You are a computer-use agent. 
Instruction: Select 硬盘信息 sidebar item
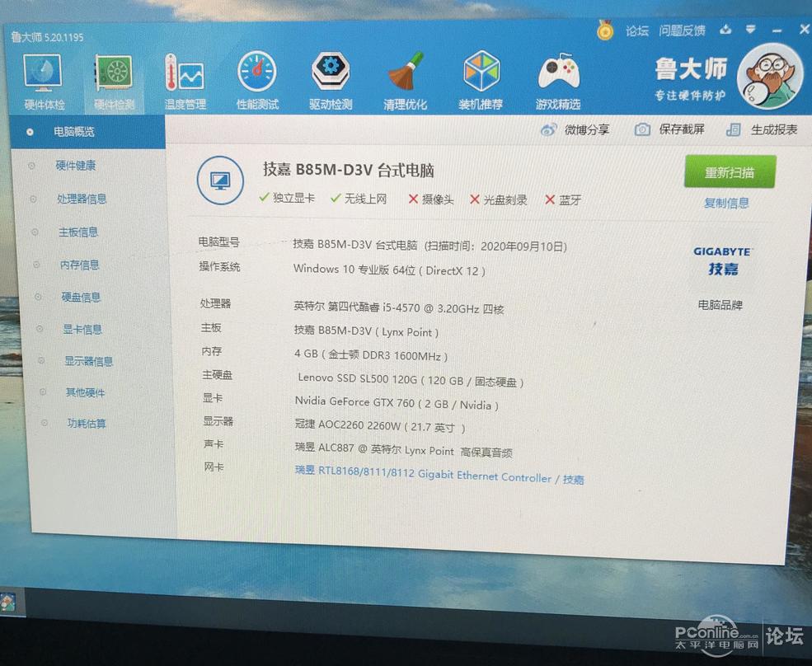pos(81,298)
